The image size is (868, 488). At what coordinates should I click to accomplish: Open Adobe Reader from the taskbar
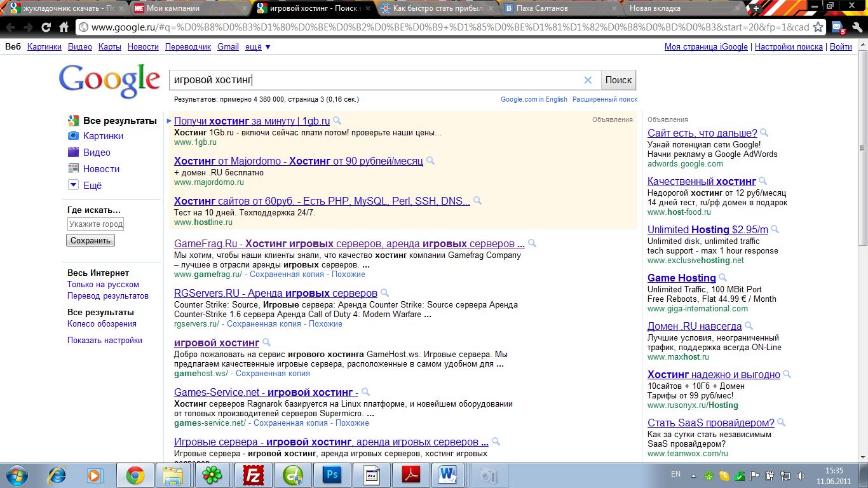tap(411, 475)
